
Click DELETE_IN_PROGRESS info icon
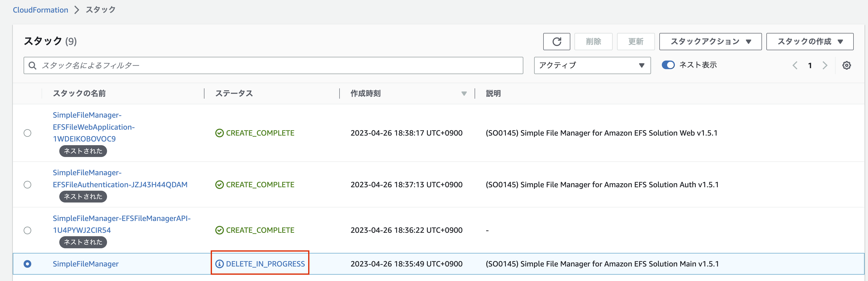click(219, 264)
